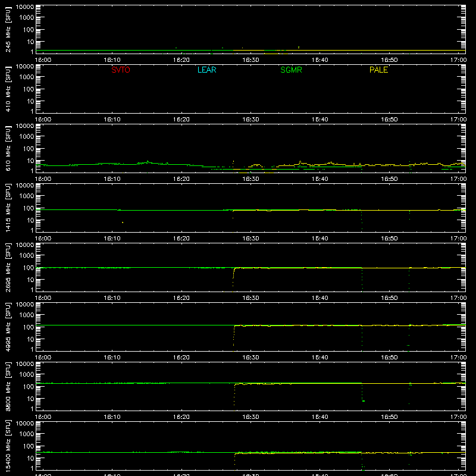Click the 10 y-axis label on 8800 MHz plot
This screenshot has width=476, height=476.
[30, 399]
